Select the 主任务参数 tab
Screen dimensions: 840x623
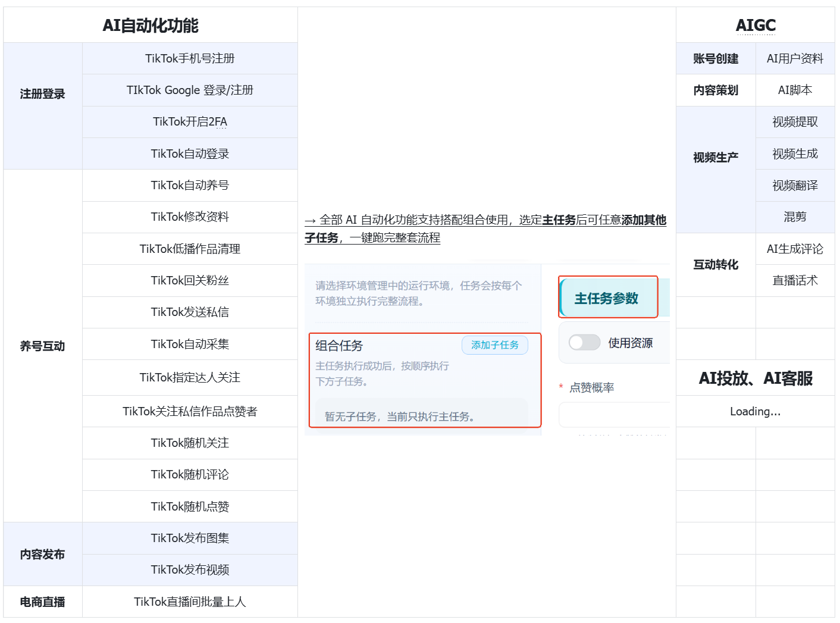point(608,298)
